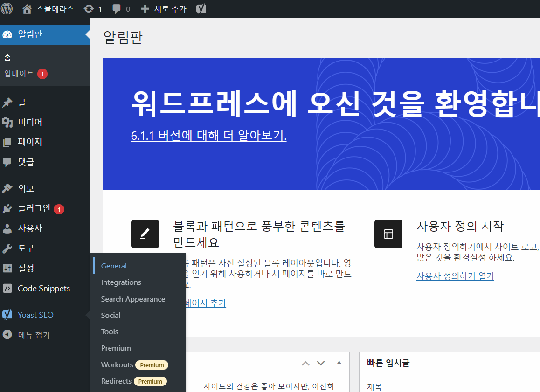Move the widget down with the down chevron

(321, 364)
